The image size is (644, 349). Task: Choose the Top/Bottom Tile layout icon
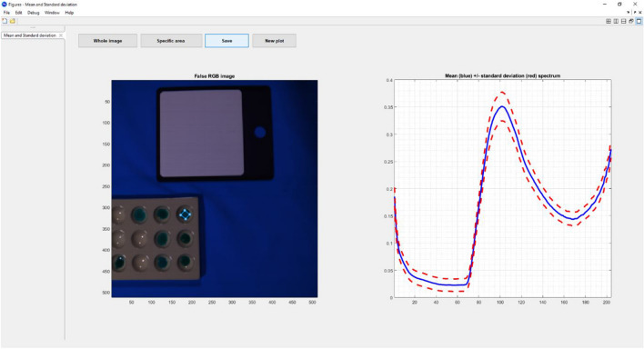(623, 21)
